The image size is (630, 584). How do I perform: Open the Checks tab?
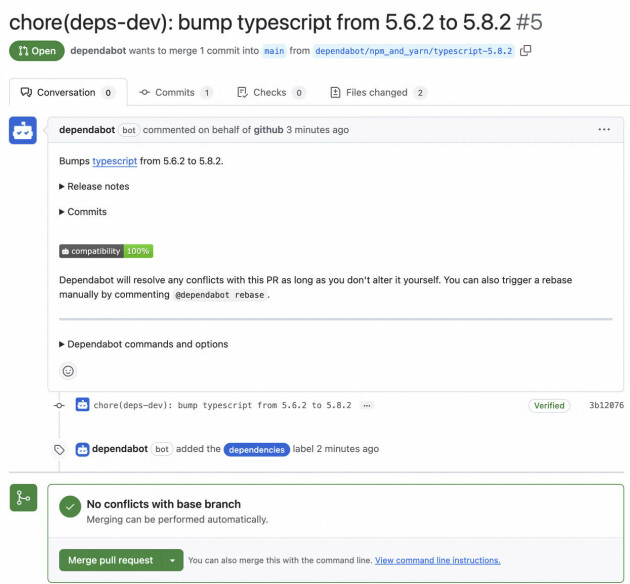(x=272, y=93)
